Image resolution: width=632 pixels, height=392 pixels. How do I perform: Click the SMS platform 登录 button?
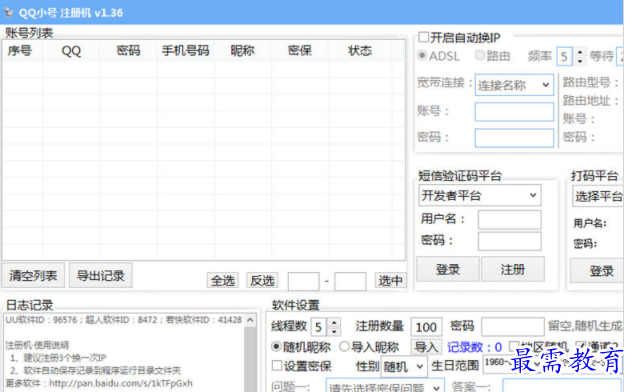(448, 269)
